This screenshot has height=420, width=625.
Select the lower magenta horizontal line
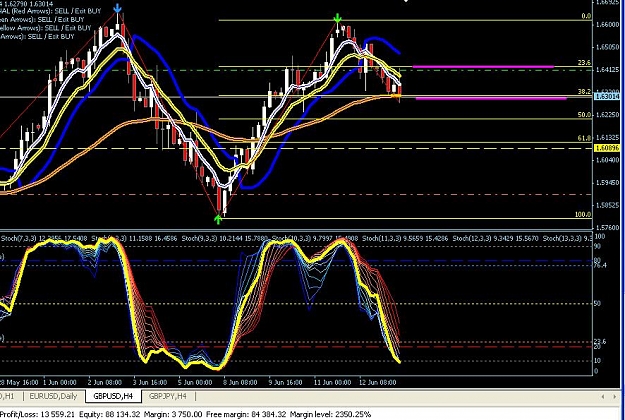pyautogui.click(x=491, y=98)
